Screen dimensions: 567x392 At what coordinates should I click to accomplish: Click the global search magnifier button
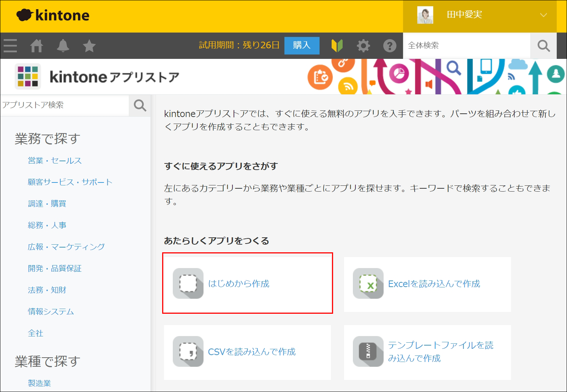(x=544, y=46)
